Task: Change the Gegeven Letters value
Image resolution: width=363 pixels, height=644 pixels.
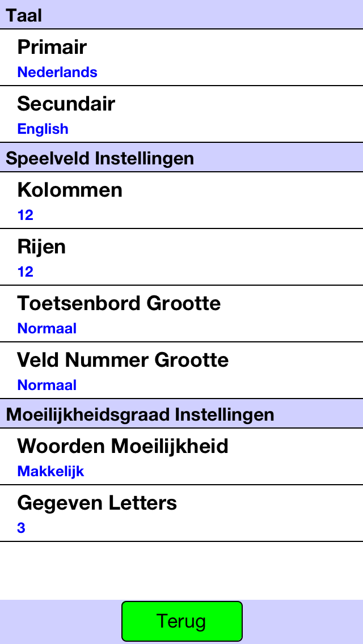Action: 181,514
